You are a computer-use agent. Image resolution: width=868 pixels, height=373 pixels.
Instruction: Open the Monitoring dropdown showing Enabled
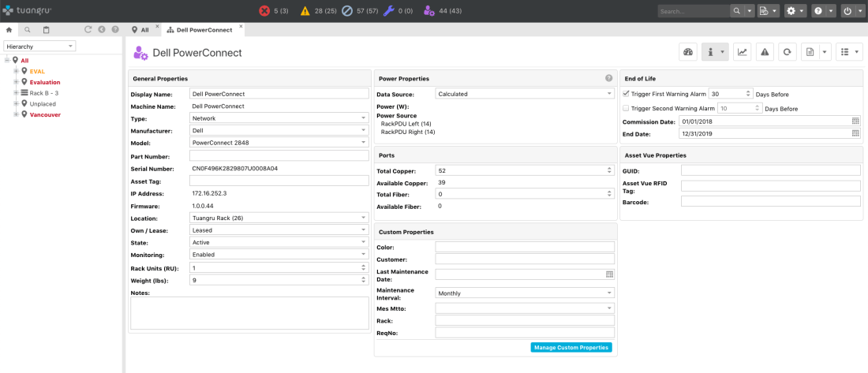point(279,255)
